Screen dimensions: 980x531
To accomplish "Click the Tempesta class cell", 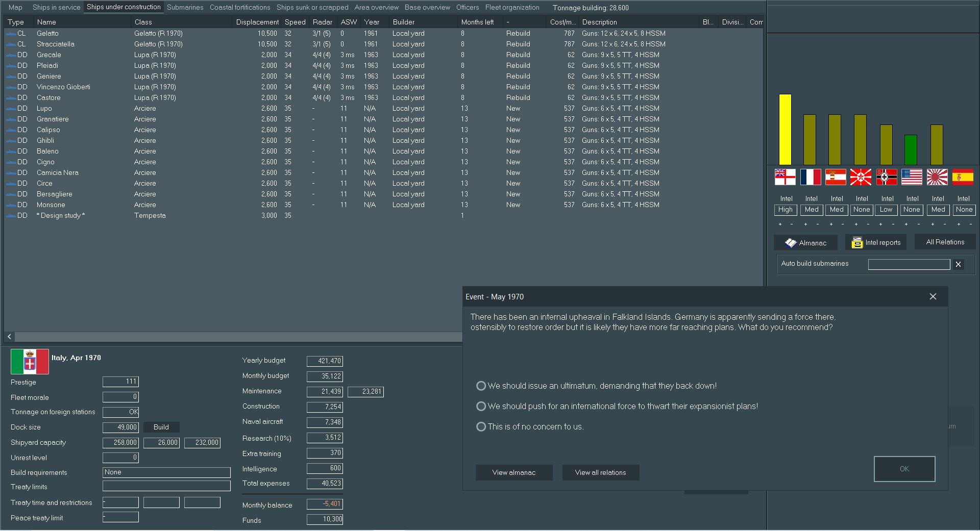I will click(150, 216).
